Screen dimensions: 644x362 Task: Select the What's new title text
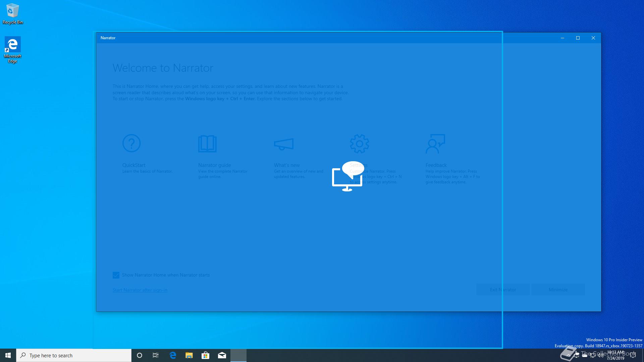pyautogui.click(x=287, y=165)
